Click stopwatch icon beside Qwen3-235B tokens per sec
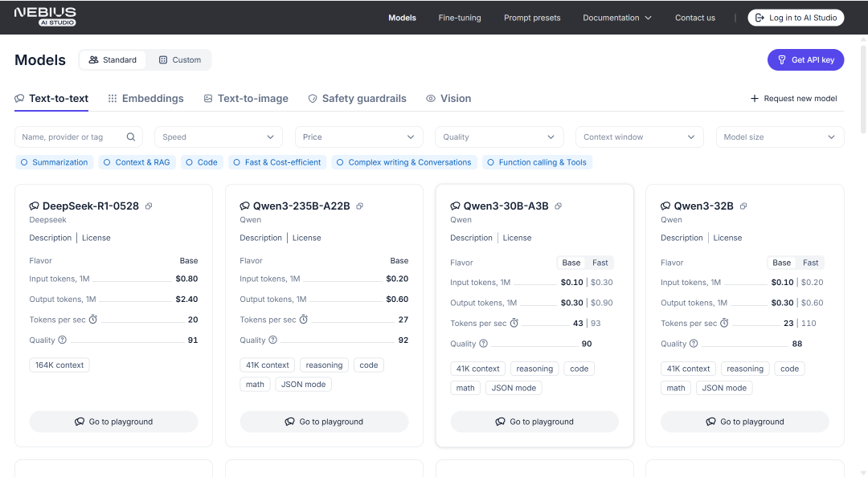Screen dimensions: 868x477 pos(303,320)
